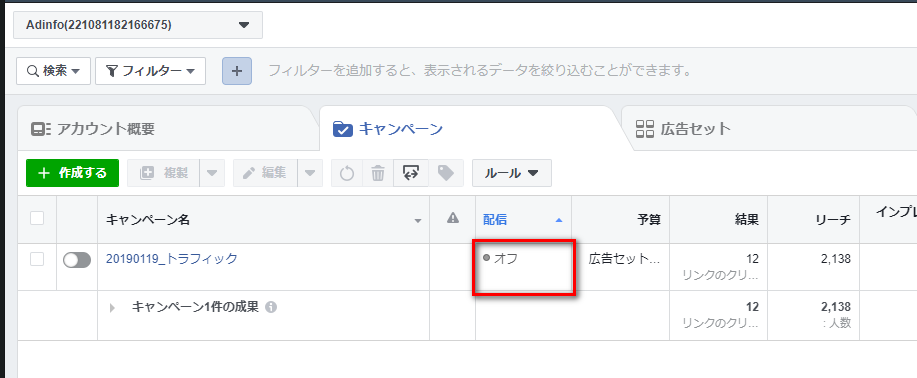917x378 pixels.
Task: Click the 12 result value in campaign row
Action: click(752, 259)
